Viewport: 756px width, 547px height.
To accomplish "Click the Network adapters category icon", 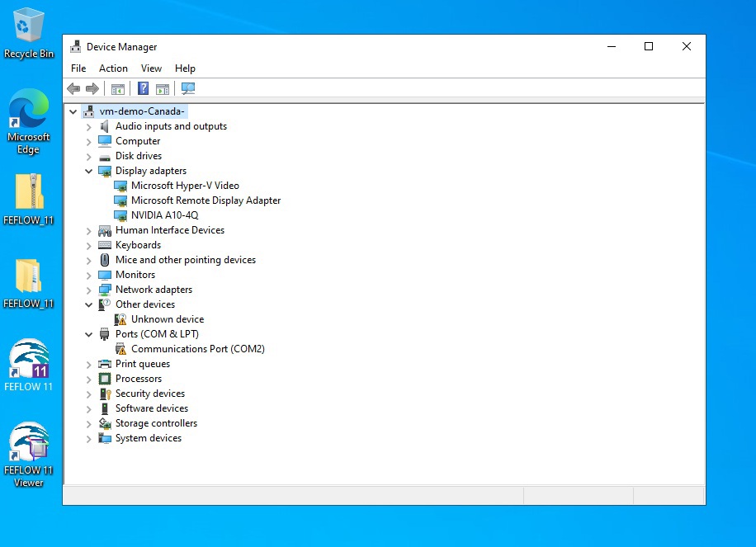I will (x=105, y=290).
